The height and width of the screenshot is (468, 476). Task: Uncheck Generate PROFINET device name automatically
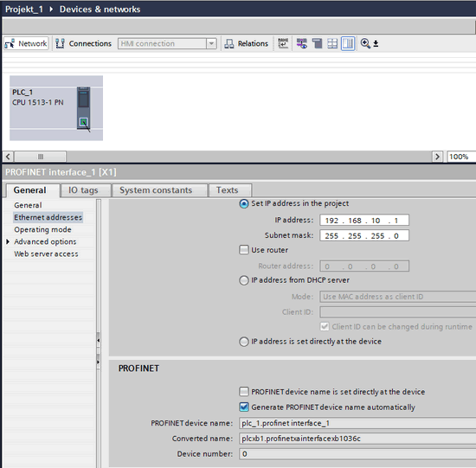click(x=244, y=407)
